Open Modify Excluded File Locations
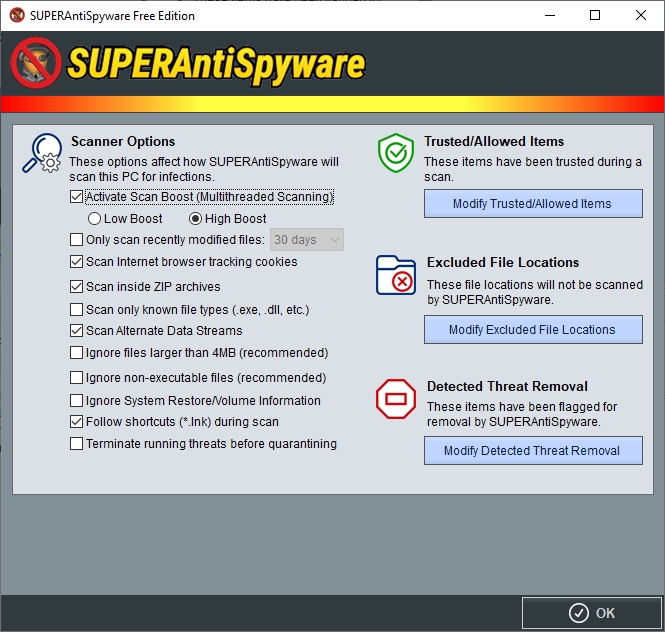665x632 pixels. pyautogui.click(x=533, y=330)
